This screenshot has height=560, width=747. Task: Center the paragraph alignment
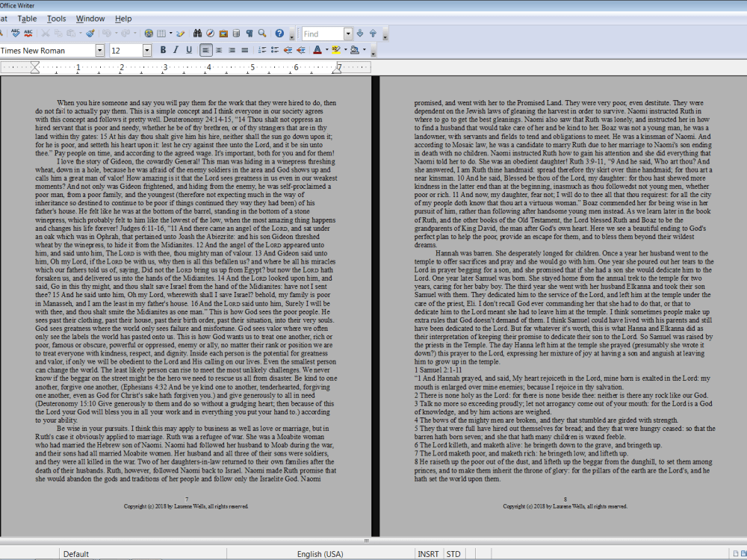[x=219, y=50]
